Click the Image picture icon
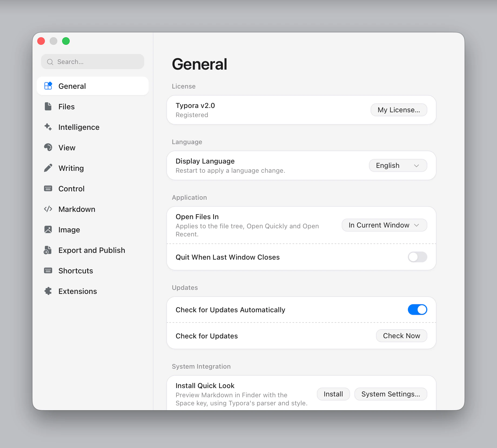 point(48,229)
